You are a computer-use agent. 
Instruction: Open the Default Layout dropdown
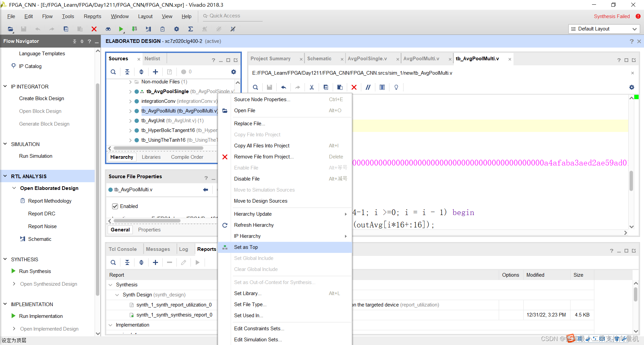coord(604,29)
